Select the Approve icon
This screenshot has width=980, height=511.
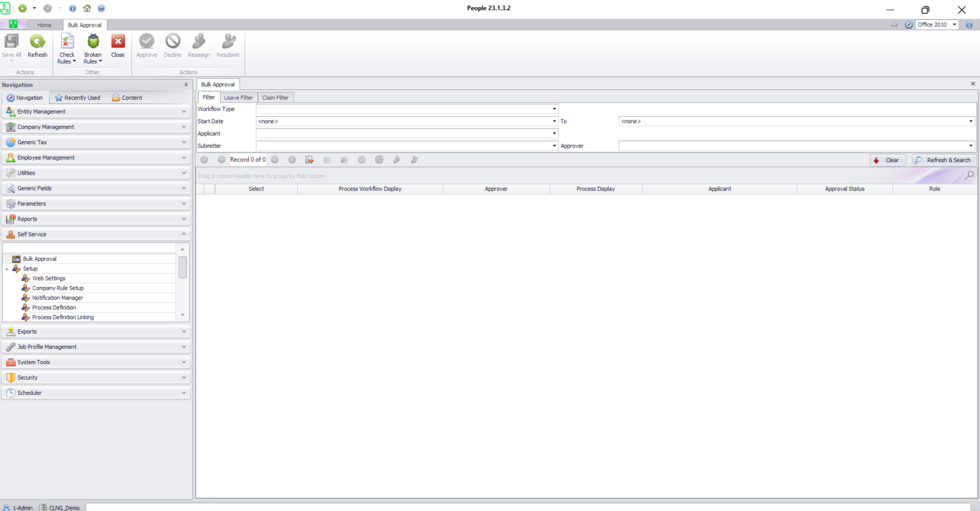coord(146,45)
